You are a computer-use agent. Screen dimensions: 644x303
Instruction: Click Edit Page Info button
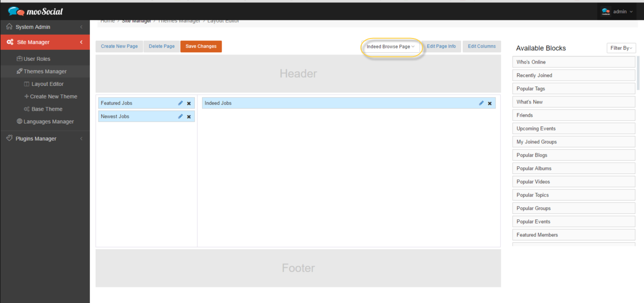[x=441, y=47]
